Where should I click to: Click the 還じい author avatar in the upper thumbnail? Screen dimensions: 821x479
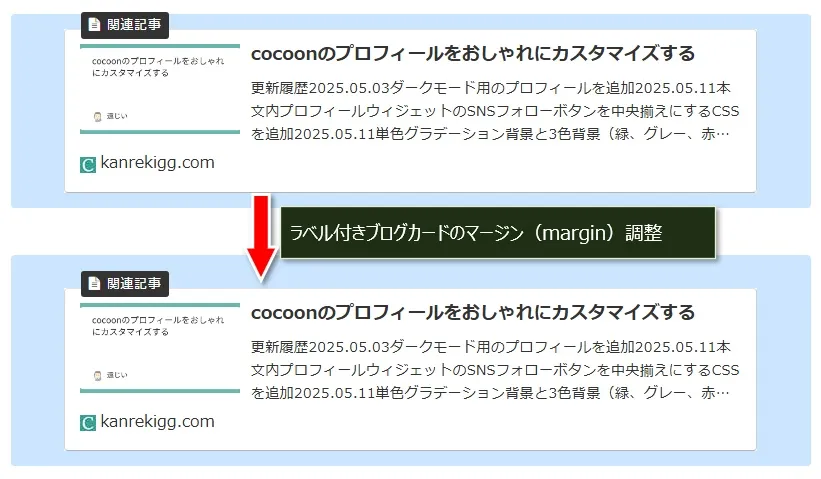click(97, 116)
